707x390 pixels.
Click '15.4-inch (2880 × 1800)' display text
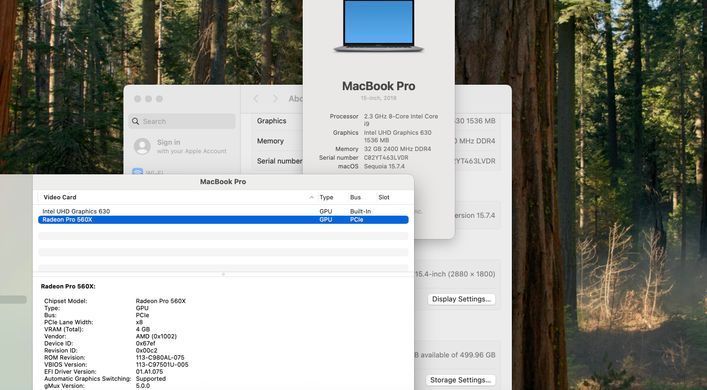click(x=455, y=274)
